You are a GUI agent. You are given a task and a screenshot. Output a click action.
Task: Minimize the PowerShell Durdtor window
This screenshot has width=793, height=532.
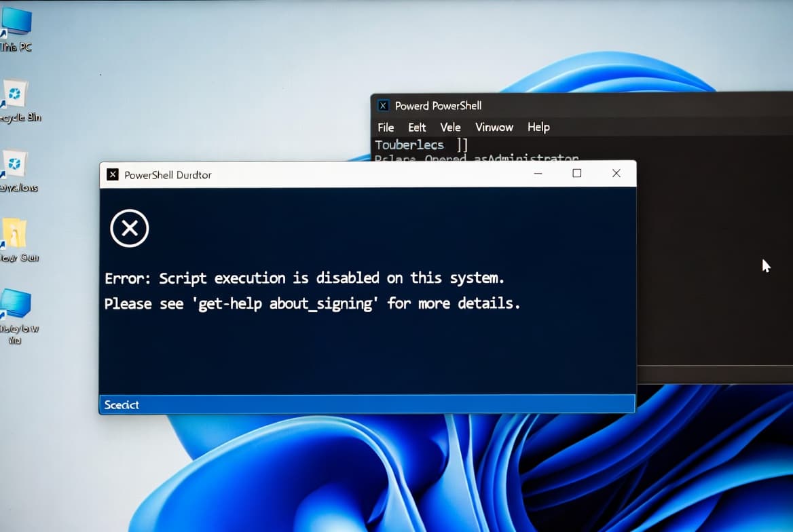tap(538, 174)
